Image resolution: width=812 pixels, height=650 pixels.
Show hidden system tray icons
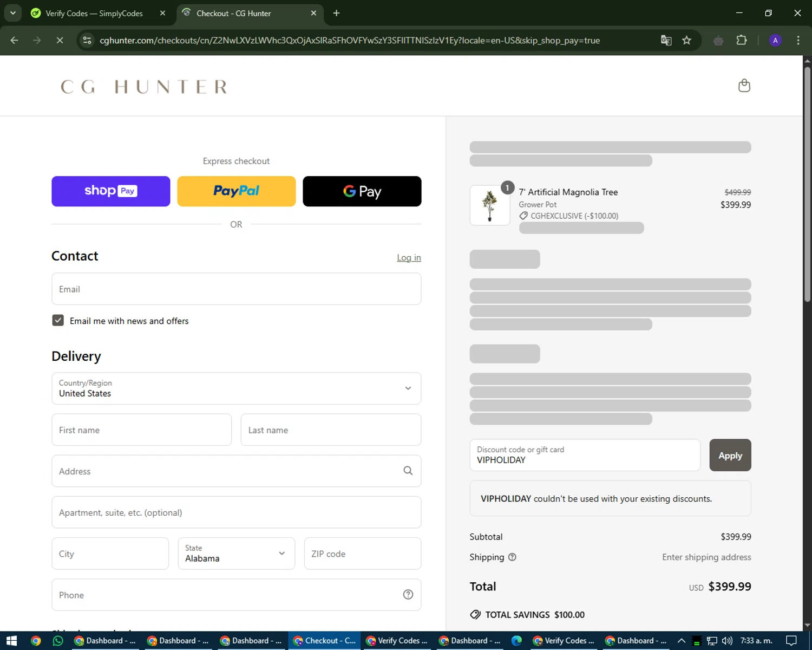click(x=682, y=641)
